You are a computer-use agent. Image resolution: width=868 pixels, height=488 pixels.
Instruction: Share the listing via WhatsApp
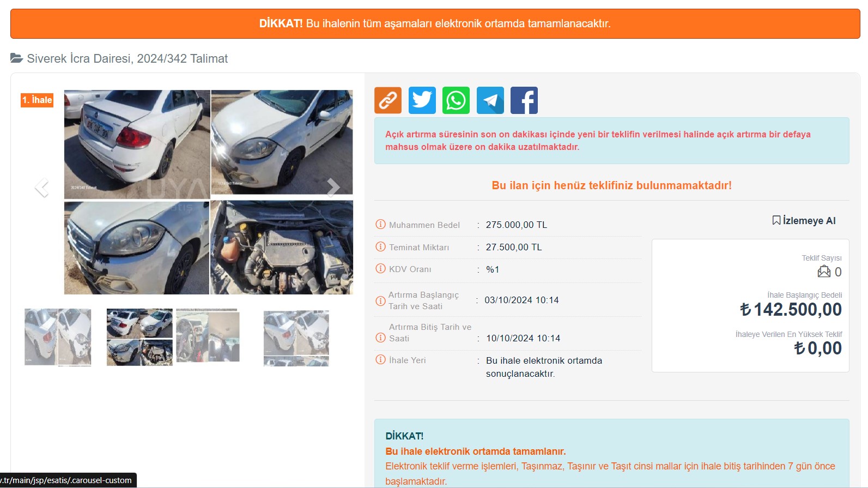point(456,100)
